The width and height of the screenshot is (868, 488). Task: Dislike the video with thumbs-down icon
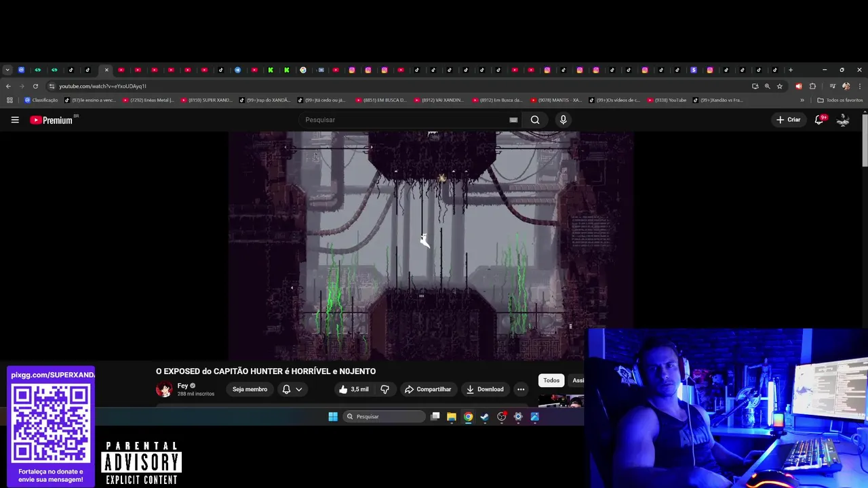click(x=384, y=389)
